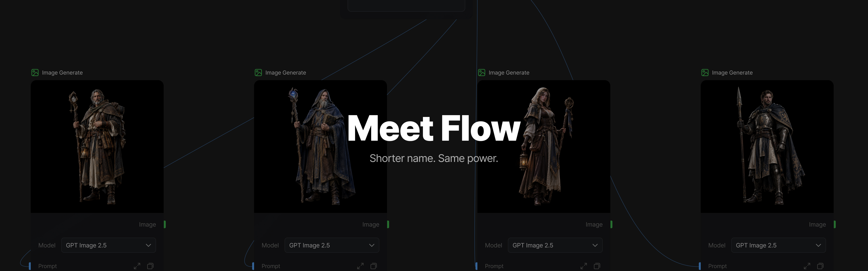868x271 pixels.
Task: Click the Image Generate title of the hooded wizard node
Action: [286, 73]
